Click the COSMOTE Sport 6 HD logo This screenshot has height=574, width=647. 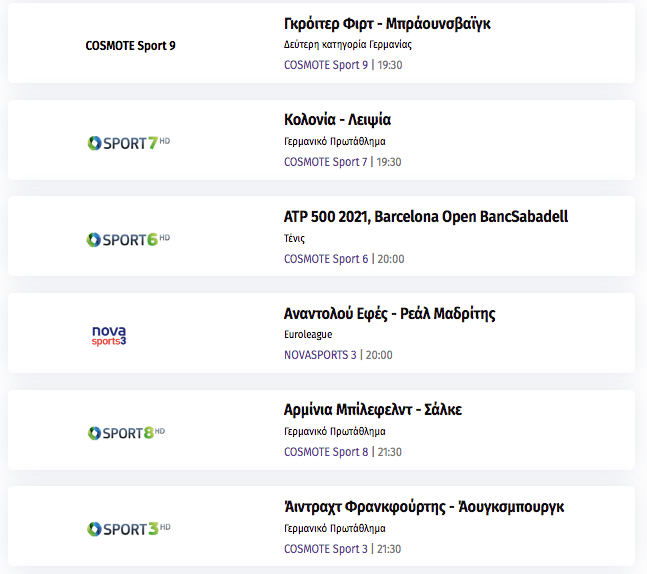pos(128,239)
